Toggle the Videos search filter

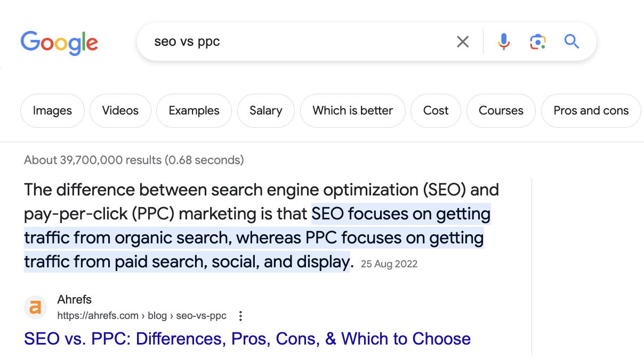coord(120,110)
